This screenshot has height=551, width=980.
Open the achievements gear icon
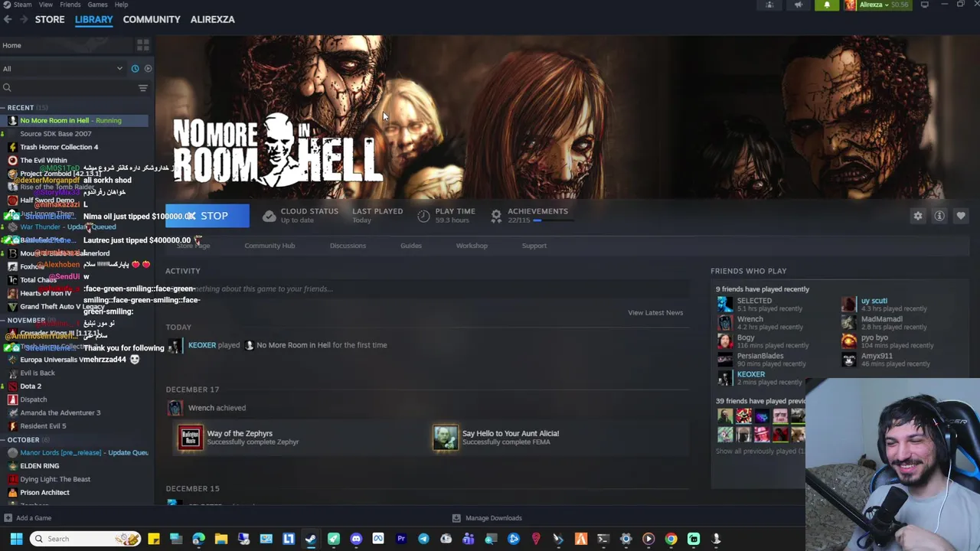496,216
